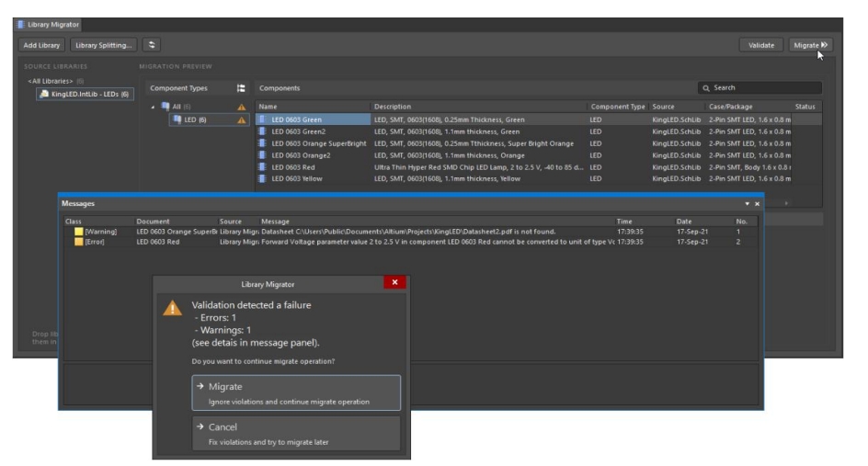Click the Message column header
The image size is (868, 466).
[438, 222]
